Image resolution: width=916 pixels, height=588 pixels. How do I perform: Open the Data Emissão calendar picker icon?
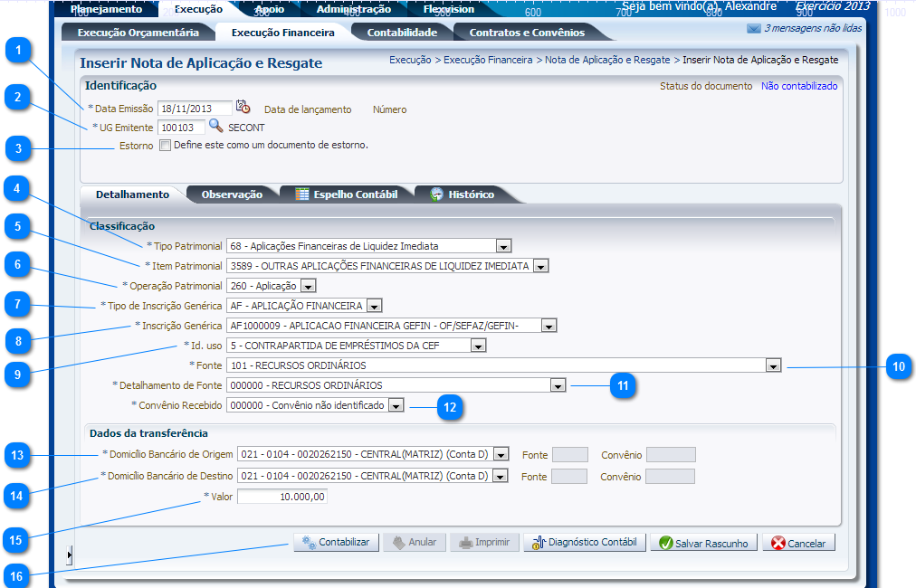(x=243, y=108)
